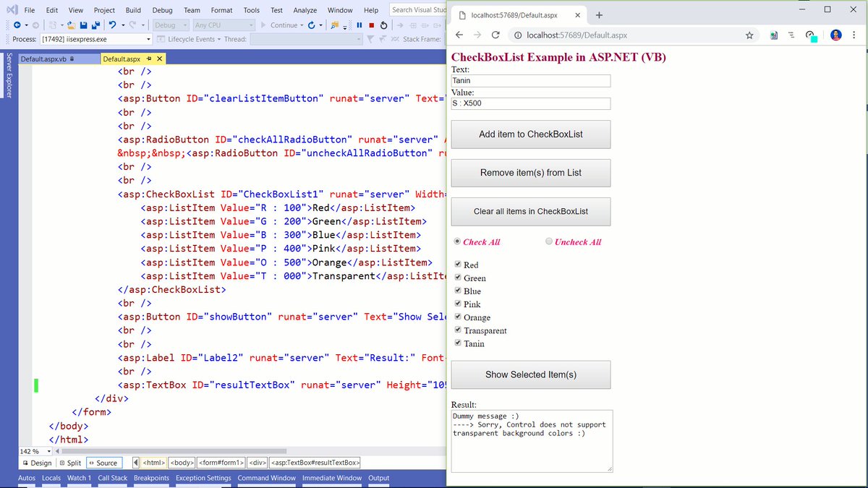Expand the navigate backward history dropdown arrow
The image size is (868, 488).
(x=25, y=25)
